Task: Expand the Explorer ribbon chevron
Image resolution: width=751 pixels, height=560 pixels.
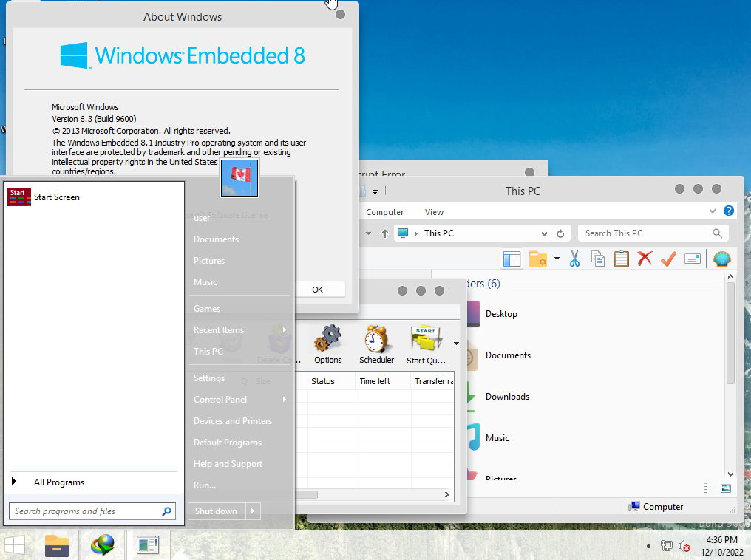Action: click(713, 211)
